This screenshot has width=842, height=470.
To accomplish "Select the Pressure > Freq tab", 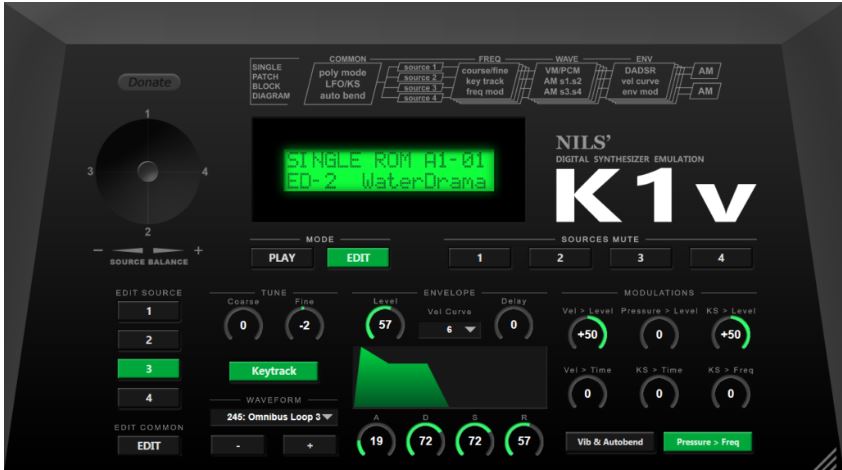I will coord(708,442).
